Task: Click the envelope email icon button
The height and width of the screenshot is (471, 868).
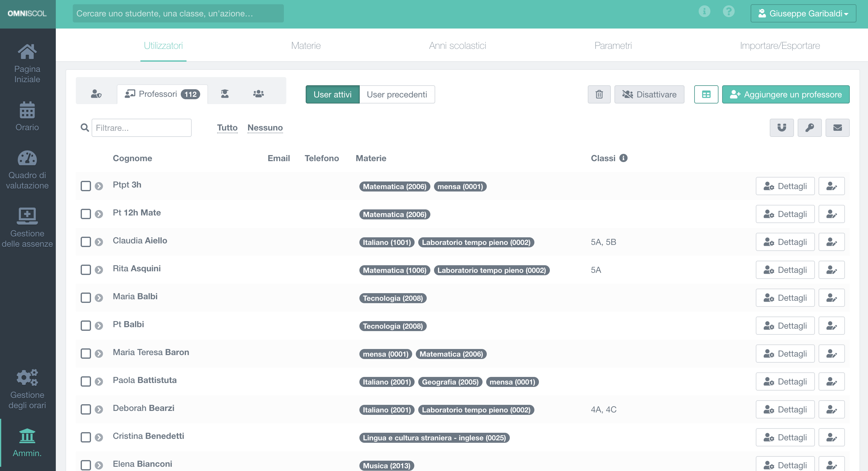Action: (837, 128)
